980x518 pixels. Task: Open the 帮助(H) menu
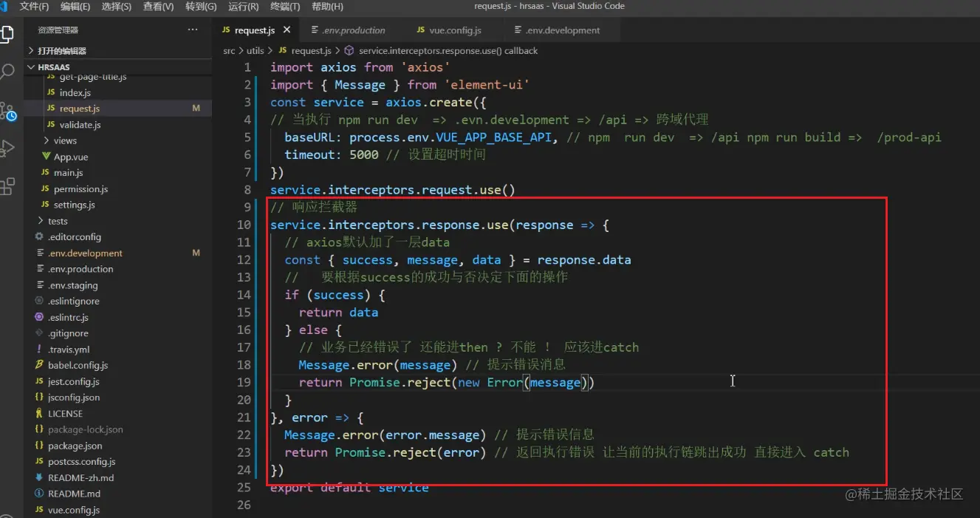[x=327, y=7]
